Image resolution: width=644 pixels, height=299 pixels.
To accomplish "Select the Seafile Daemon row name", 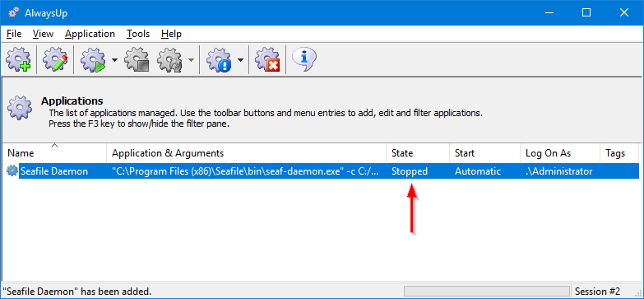I will pos(54,171).
